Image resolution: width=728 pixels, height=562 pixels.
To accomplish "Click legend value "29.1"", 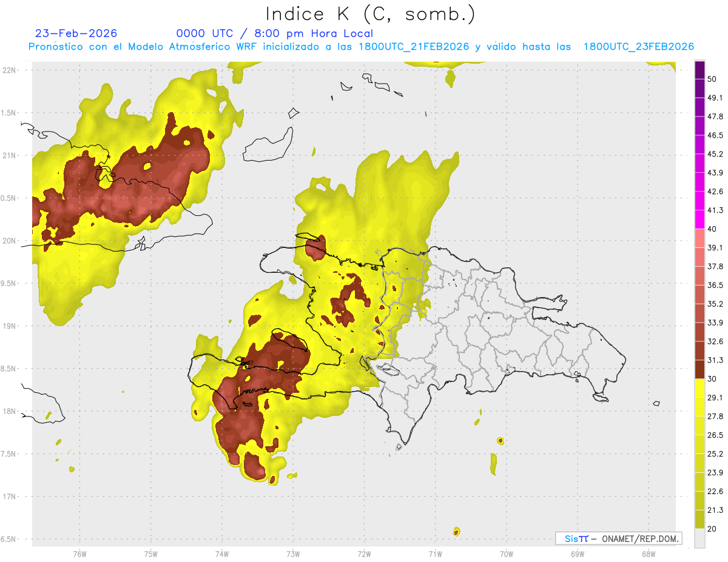I will pyautogui.click(x=715, y=398).
